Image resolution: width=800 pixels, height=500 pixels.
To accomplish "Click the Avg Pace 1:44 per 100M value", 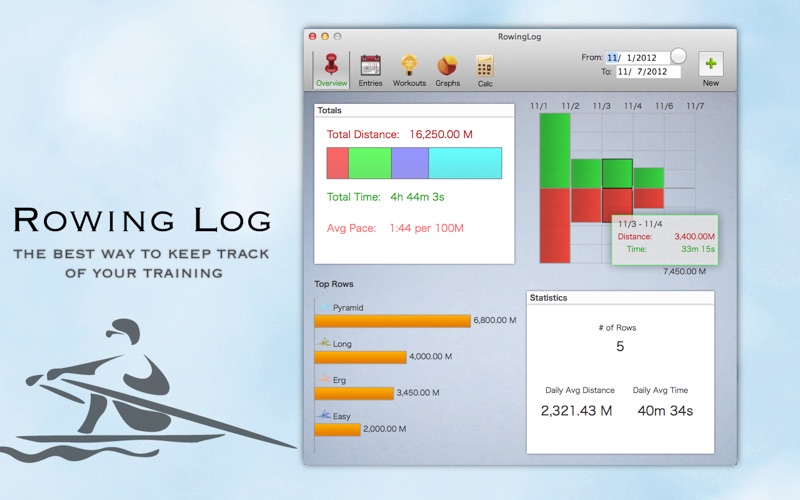I will click(x=426, y=228).
